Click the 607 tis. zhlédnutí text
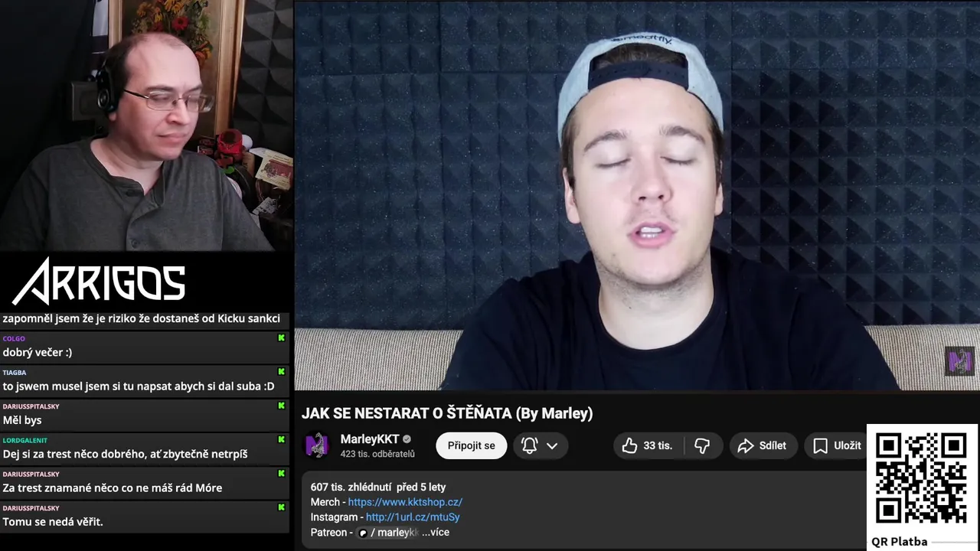This screenshot has height=551, width=980. point(351,487)
